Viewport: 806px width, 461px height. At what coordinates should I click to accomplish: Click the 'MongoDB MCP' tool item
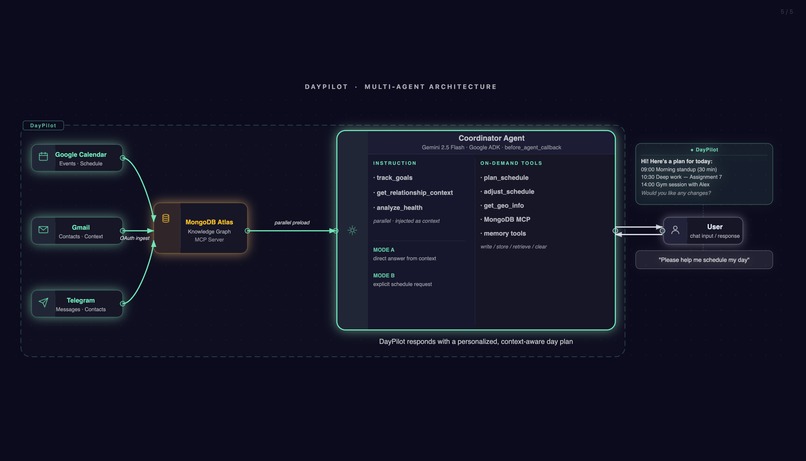(505, 219)
